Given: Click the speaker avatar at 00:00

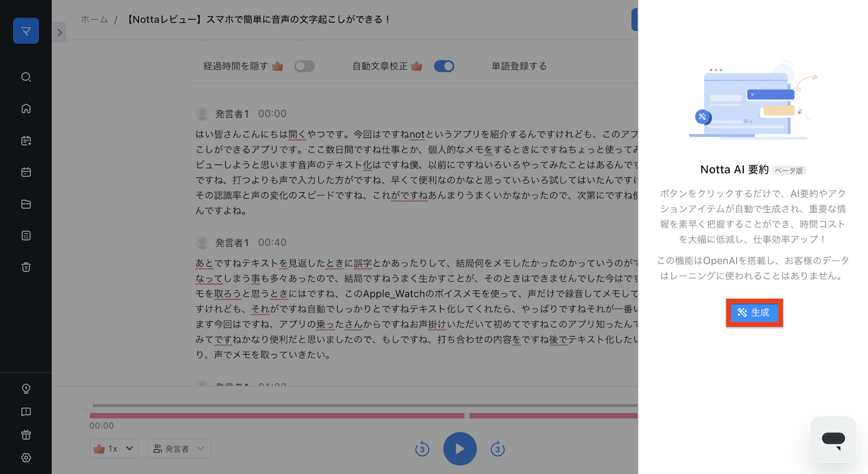Looking at the screenshot, I should pos(202,114).
